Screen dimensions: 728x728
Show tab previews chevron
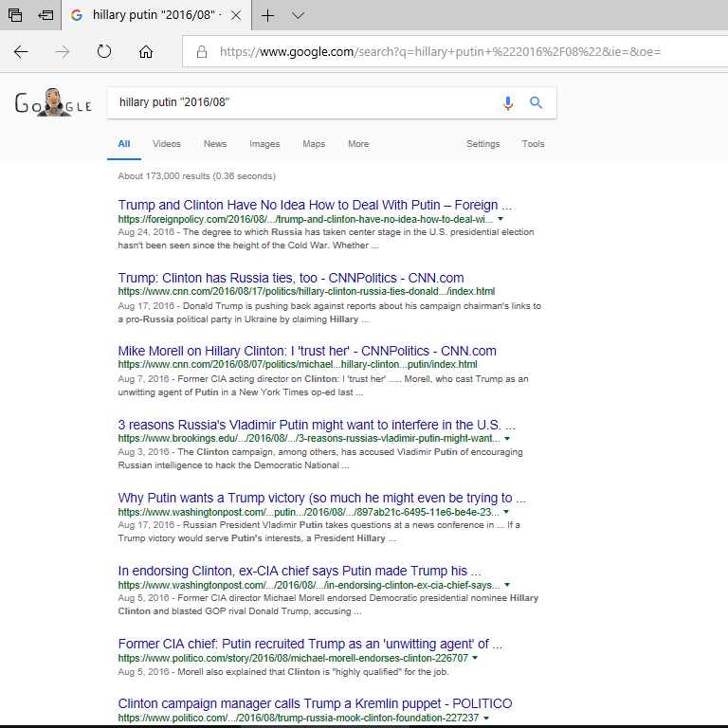[298, 15]
